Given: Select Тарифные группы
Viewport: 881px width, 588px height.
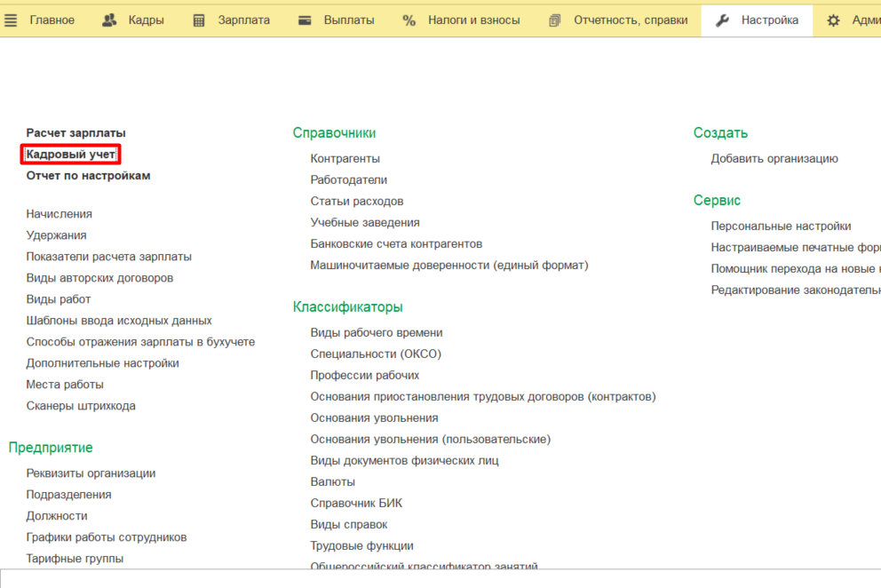Looking at the screenshot, I should [x=75, y=560].
